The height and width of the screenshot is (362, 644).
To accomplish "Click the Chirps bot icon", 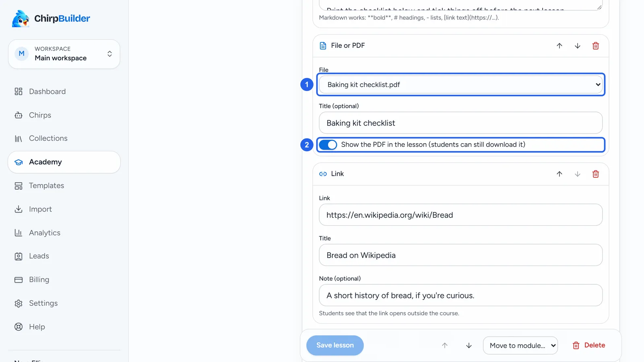I will tap(19, 115).
